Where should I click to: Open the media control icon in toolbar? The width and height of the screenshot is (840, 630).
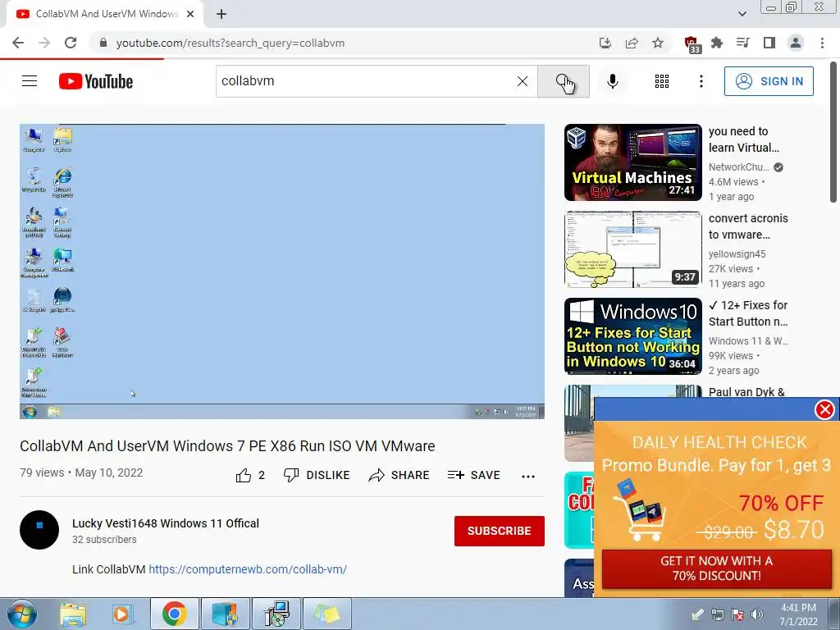[x=743, y=43]
